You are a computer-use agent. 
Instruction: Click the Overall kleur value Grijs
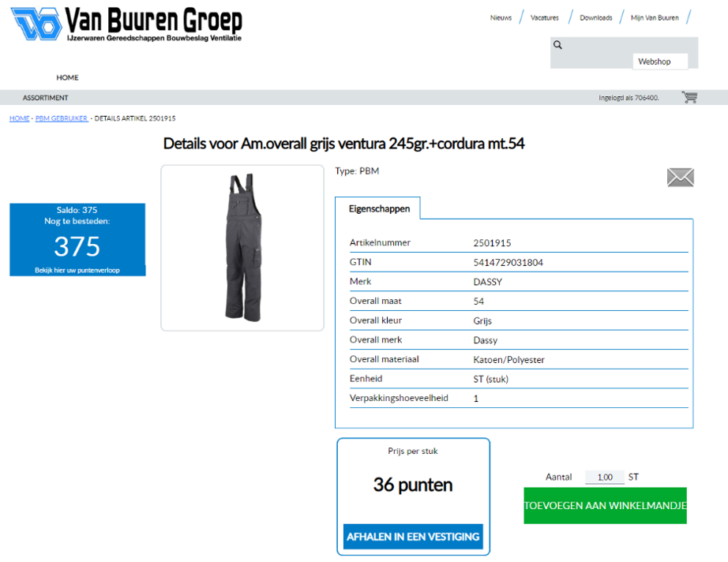(x=482, y=320)
